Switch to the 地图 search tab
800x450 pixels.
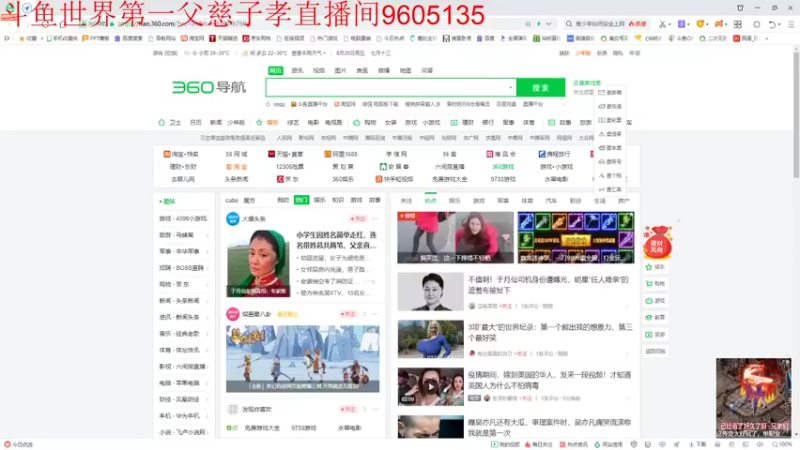click(406, 70)
